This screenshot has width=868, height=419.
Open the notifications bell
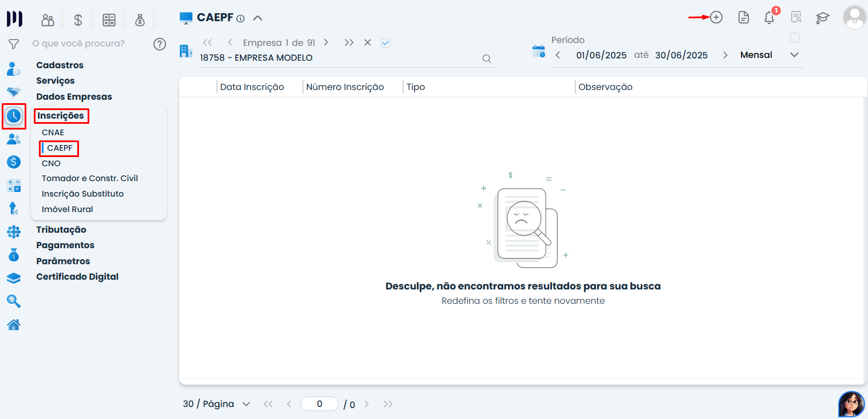(x=770, y=17)
